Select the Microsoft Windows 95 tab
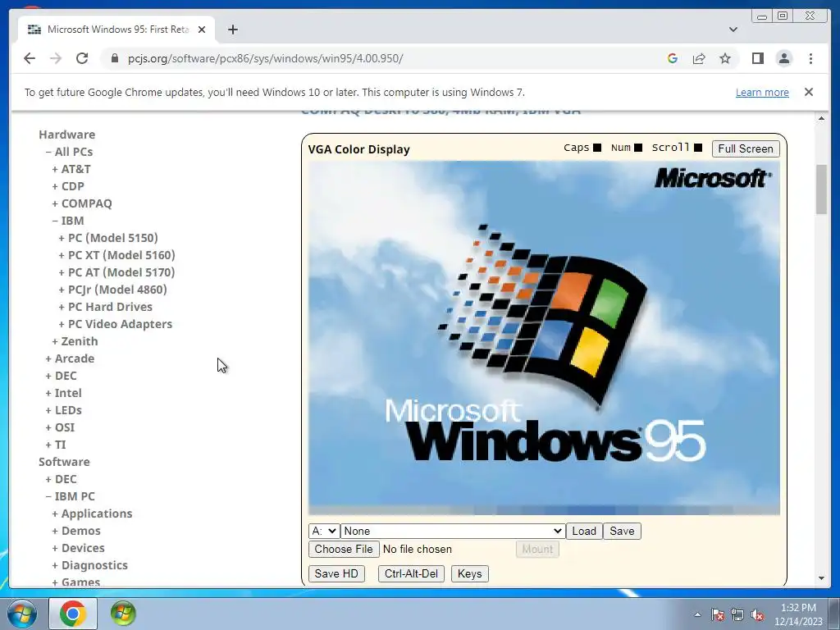 pos(116,30)
